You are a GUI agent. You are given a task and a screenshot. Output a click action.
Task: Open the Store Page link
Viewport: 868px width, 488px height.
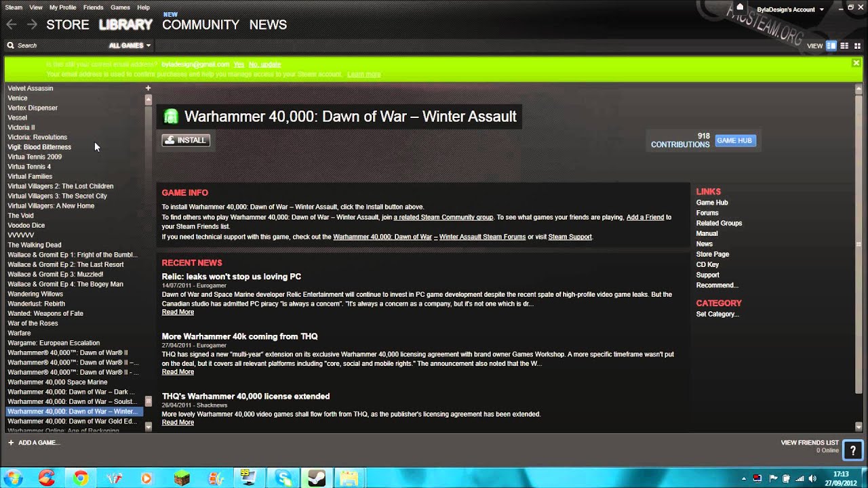(x=713, y=254)
